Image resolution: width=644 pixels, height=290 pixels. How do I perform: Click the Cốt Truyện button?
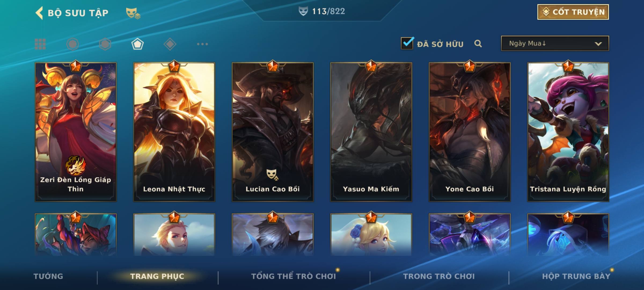(573, 12)
